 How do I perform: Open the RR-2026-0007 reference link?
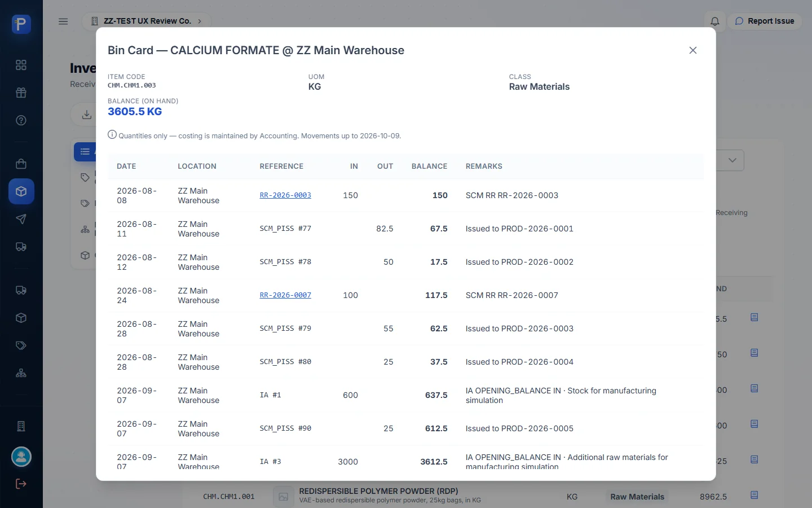(285, 295)
